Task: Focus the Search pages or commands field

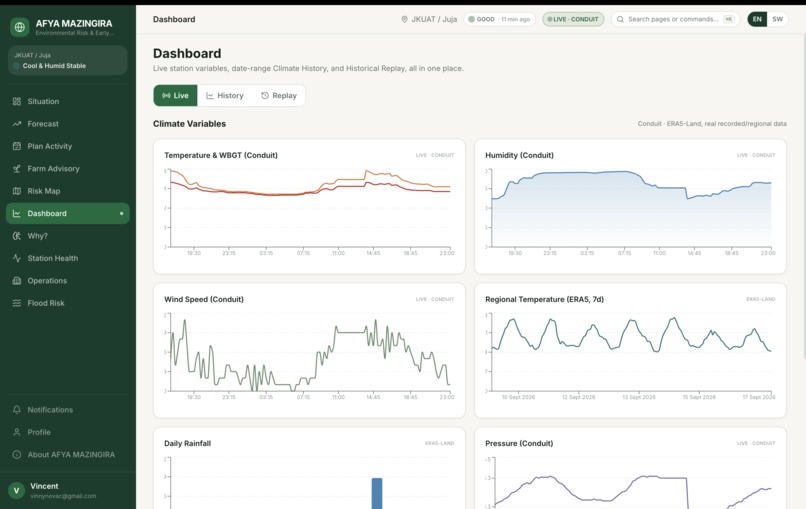Action: click(x=675, y=19)
